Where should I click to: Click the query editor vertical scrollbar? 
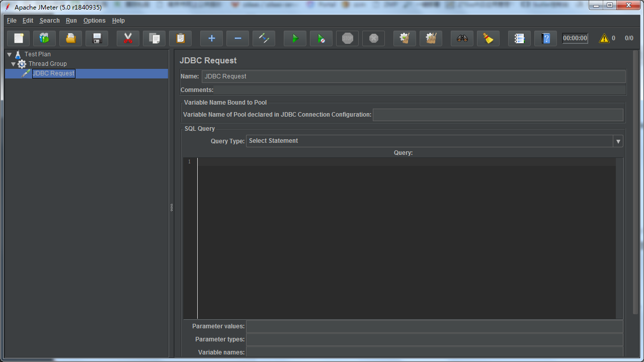619,238
